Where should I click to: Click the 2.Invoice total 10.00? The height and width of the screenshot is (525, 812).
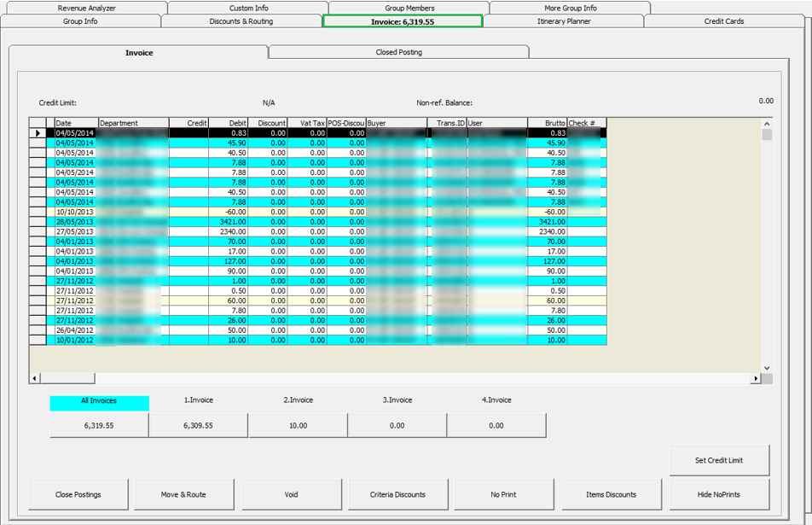pyautogui.click(x=298, y=425)
